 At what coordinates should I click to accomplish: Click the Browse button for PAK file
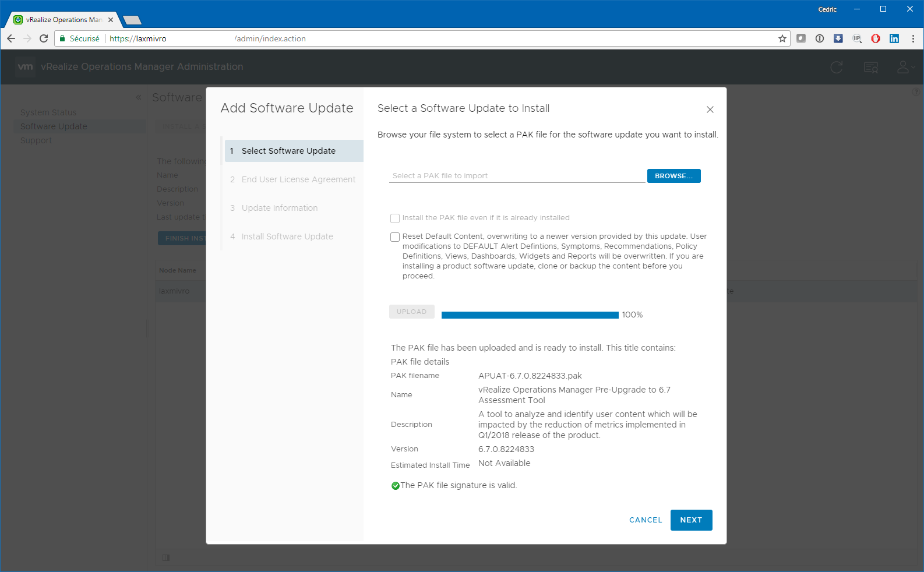click(673, 176)
